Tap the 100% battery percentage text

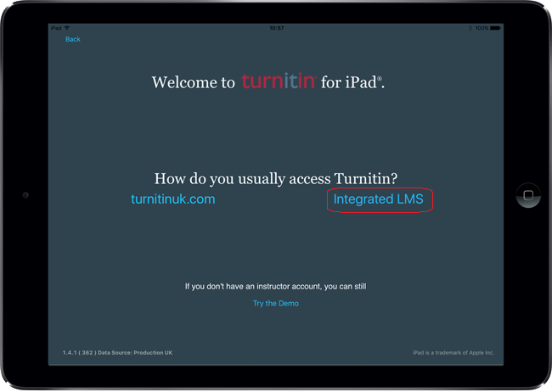pos(481,28)
